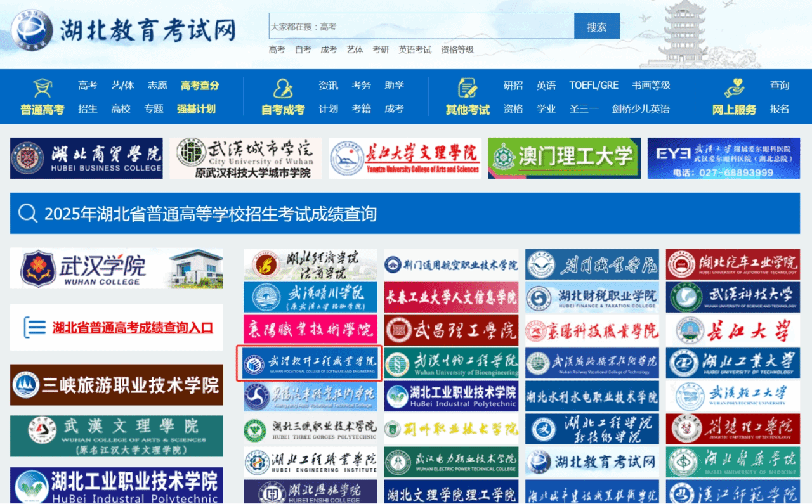
Task: Click the 网上服务 heart-in-hand icon
Action: pyautogui.click(x=734, y=88)
